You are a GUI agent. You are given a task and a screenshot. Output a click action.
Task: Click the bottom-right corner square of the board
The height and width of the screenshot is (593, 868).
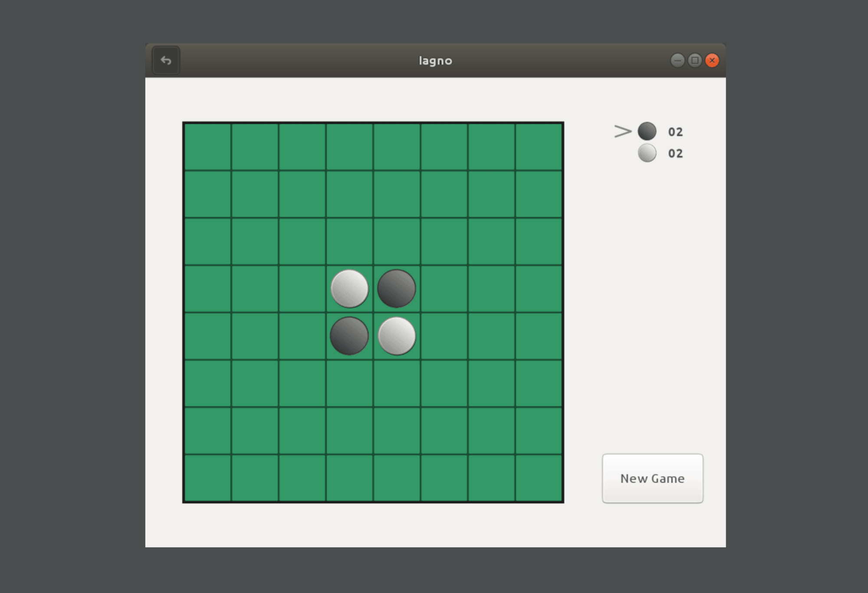[539, 478]
